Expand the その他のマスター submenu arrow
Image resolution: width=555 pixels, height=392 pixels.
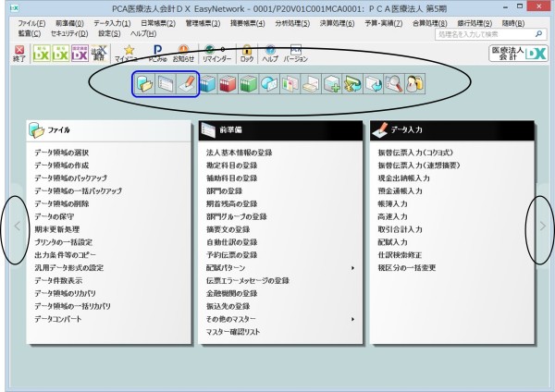point(352,319)
